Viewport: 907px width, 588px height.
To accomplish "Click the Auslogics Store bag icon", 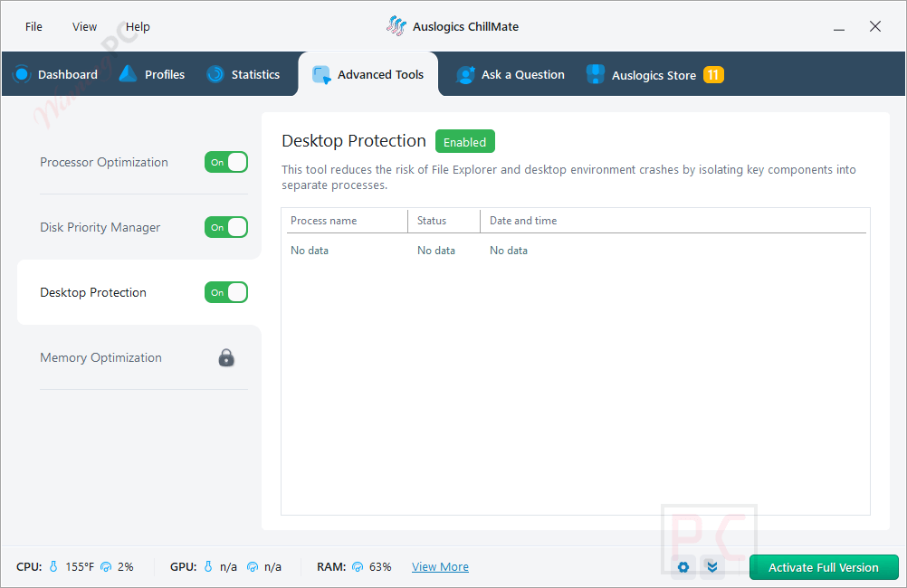I will point(596,74).
